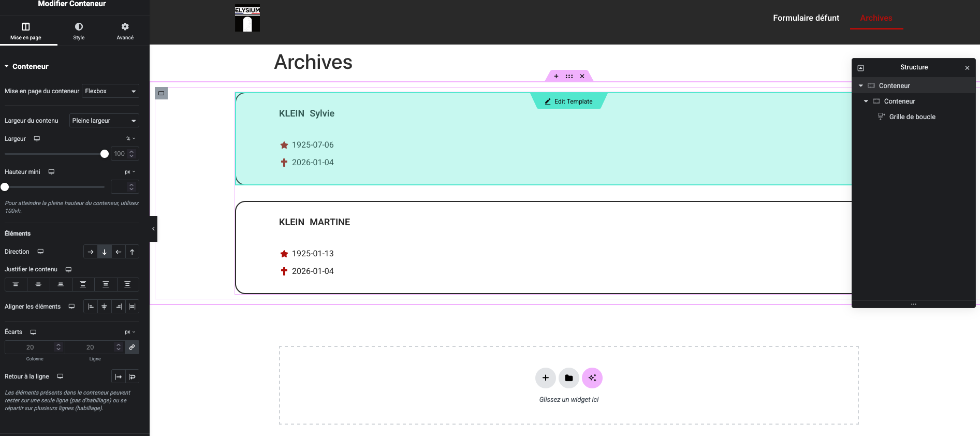The height and width of the screenshot is (436, 980).
Task: Toggle the linked gap values chain icon
Action: tap(132, 347)
